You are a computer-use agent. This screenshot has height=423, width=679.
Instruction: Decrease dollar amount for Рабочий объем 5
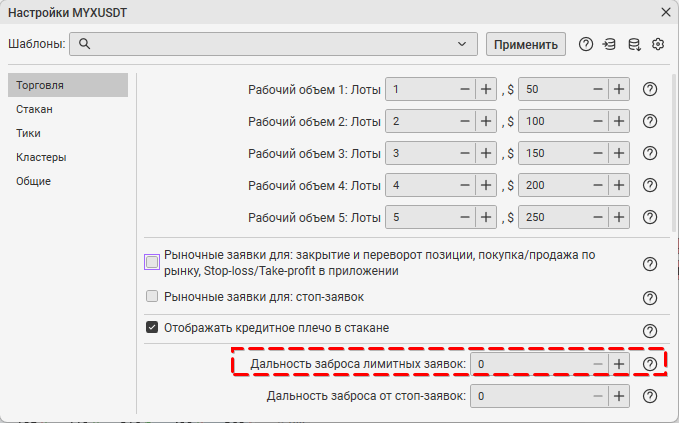click(598, 217)
